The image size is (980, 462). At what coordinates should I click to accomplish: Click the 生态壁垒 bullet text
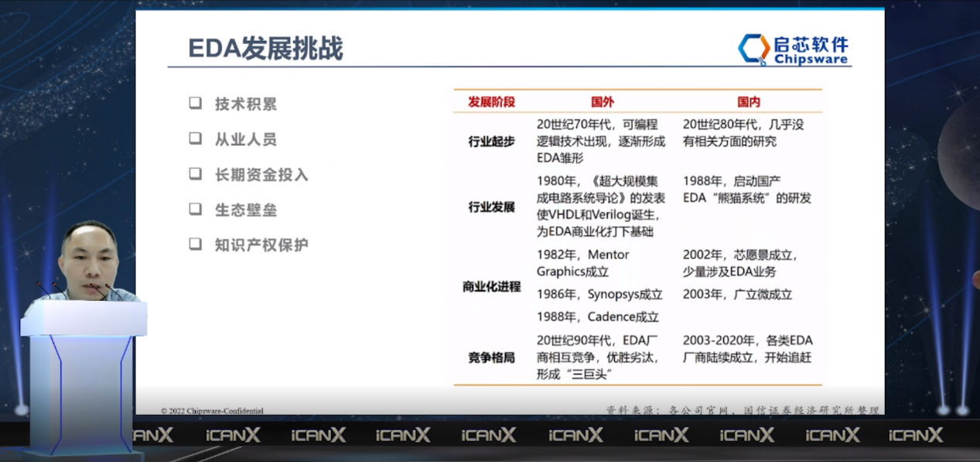click(x=246, y=210)
